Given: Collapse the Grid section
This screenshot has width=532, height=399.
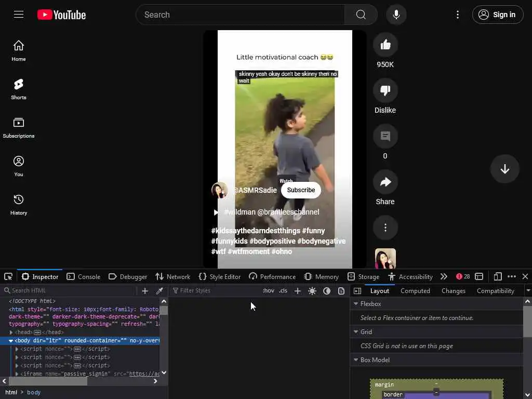Looking at the screenshot, I should tap(356, 332).
